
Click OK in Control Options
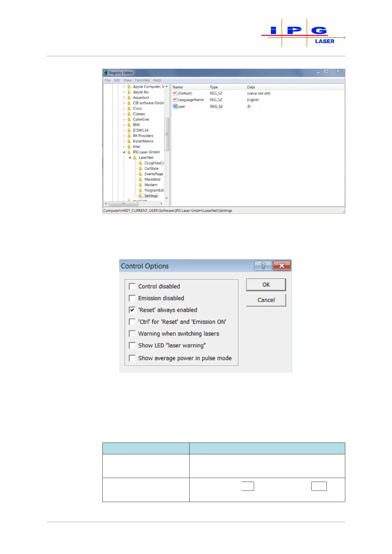pyautogui.click(x=266, y=285)
